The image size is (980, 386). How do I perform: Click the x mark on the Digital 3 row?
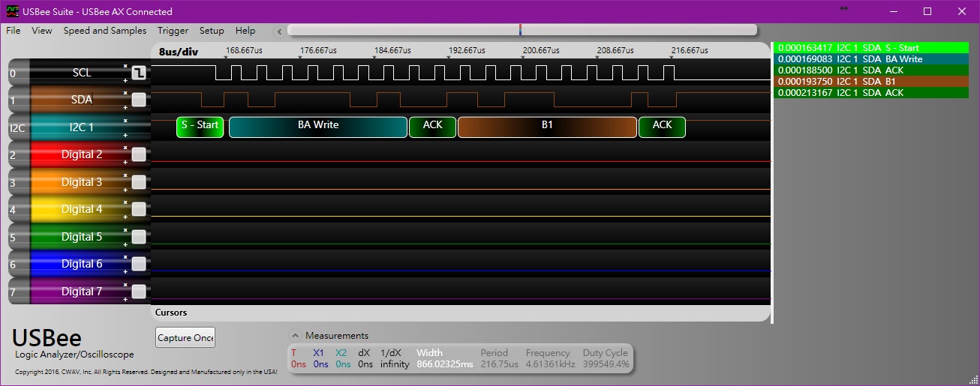125,175
